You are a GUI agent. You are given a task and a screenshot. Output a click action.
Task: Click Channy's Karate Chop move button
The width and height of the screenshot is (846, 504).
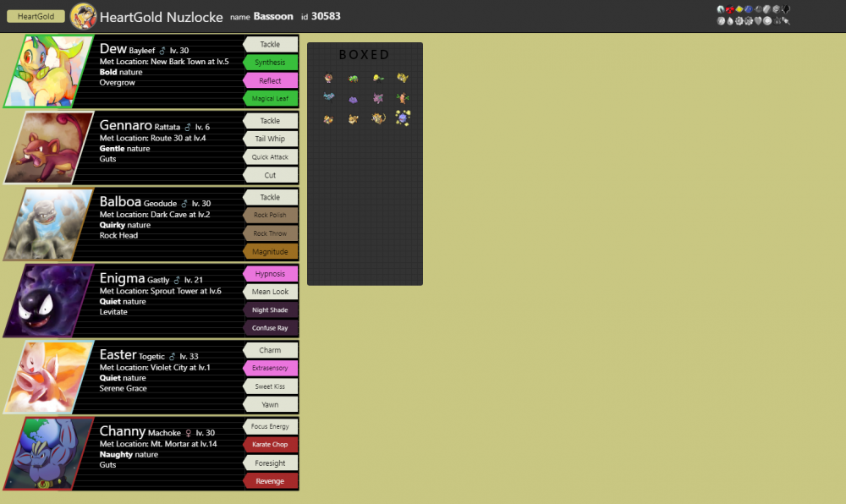(270, 444)
